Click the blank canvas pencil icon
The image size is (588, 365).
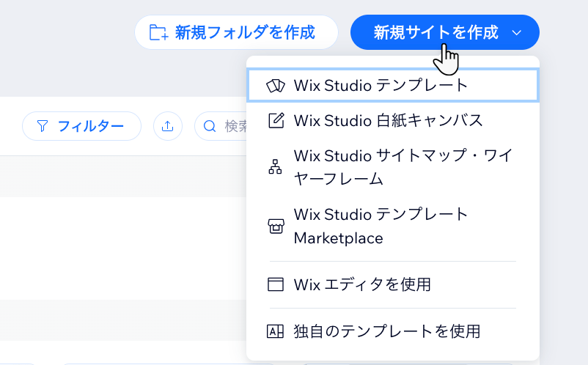276,121
